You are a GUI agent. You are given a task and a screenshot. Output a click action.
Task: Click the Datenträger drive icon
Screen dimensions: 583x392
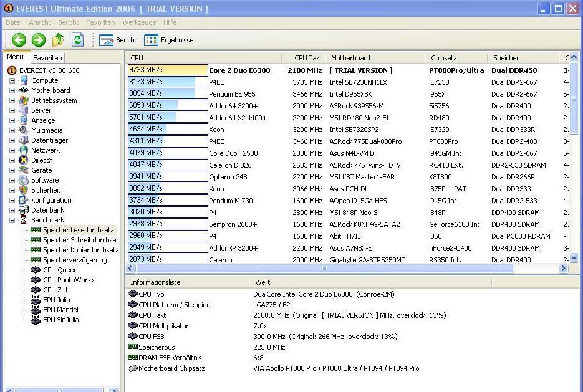(x=24, y=140)
